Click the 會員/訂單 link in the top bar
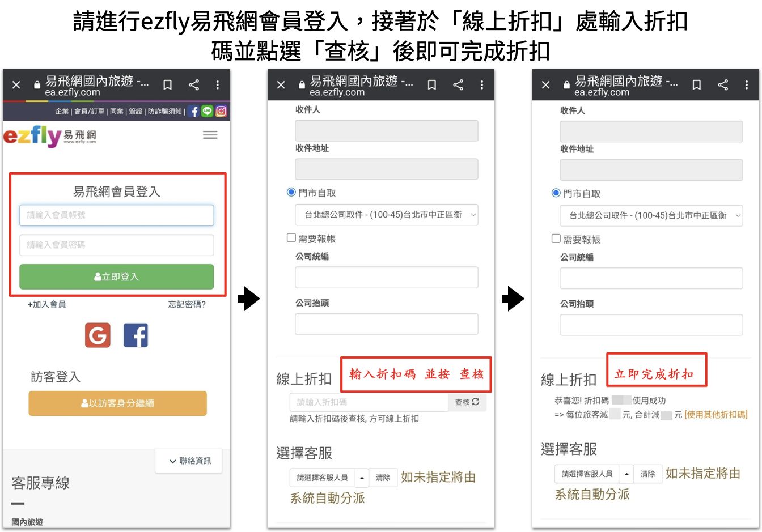The width and height of the screenshot is (762, 532). 90,111
